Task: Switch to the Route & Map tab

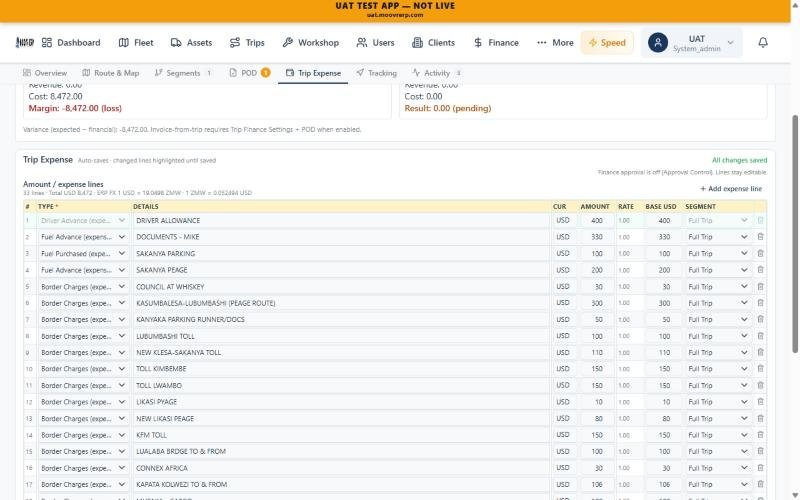Action: (x=111, y=73)
